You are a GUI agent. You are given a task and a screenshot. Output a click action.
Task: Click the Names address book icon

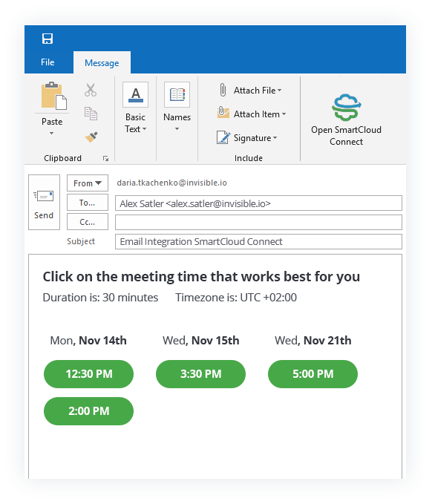(x=177, y=94)
